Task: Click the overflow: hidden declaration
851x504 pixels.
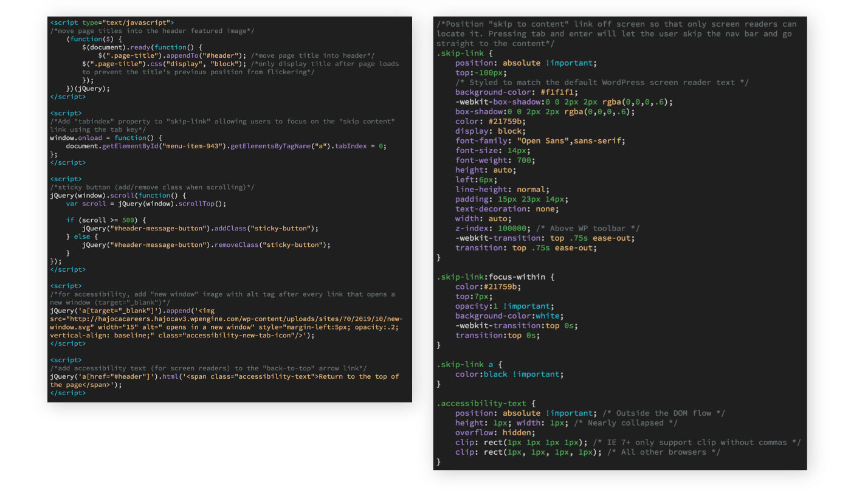Action: (495, 433)
